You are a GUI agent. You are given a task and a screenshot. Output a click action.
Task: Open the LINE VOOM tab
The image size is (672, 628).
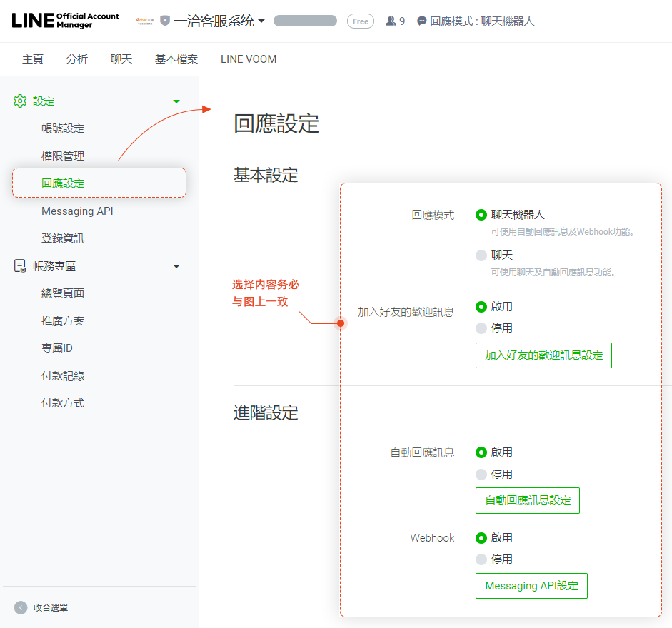click(249, 59)
